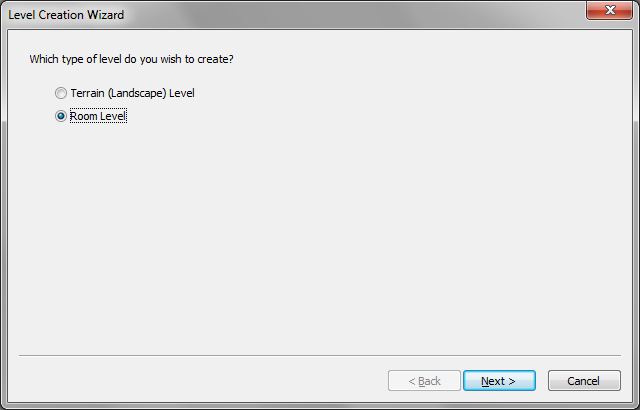Screen dimensions: 640x410
Task: Proceed with the Next > button
Action: pos(499,381)
